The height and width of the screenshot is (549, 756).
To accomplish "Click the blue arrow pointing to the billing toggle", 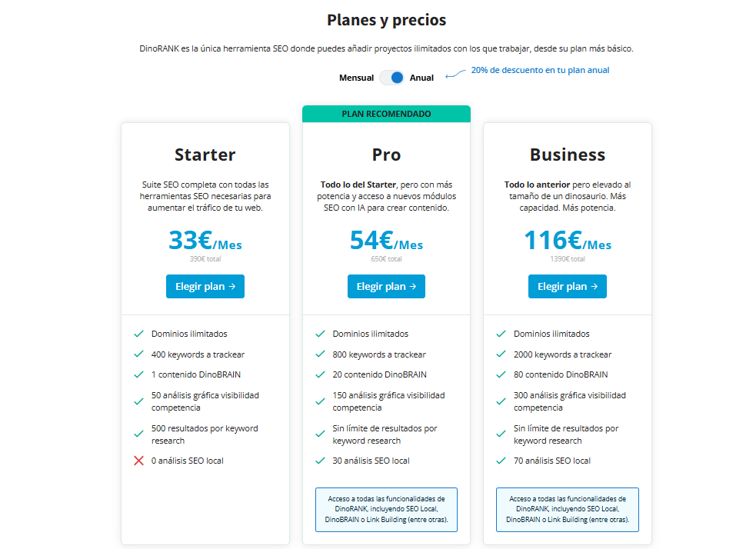I will [453, 75].
